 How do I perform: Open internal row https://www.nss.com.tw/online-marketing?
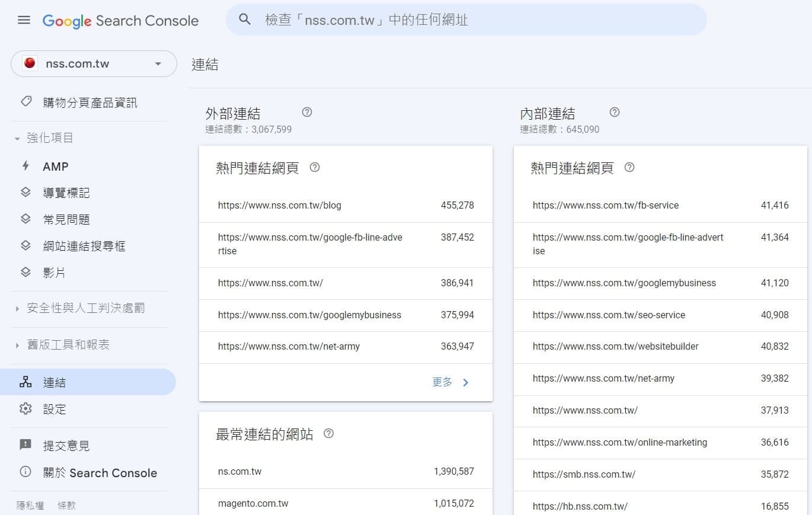(660, 443)
